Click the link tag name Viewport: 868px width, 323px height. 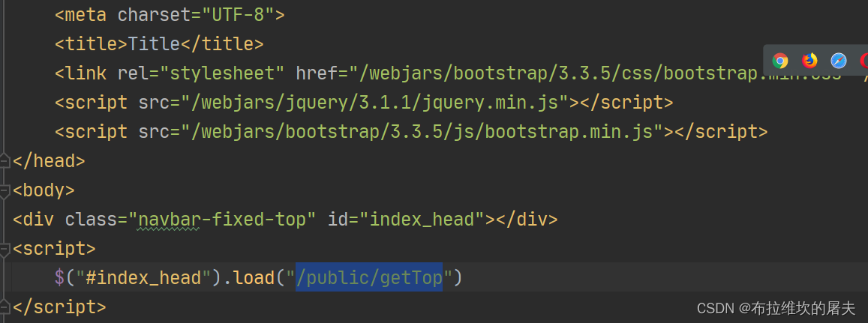[x=86, y=73]
